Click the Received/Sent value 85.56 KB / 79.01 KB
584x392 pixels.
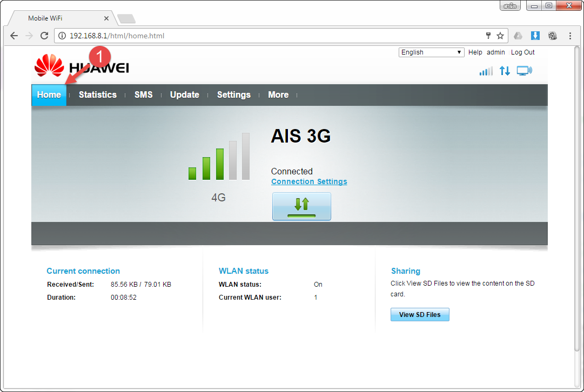click(141, 285)
